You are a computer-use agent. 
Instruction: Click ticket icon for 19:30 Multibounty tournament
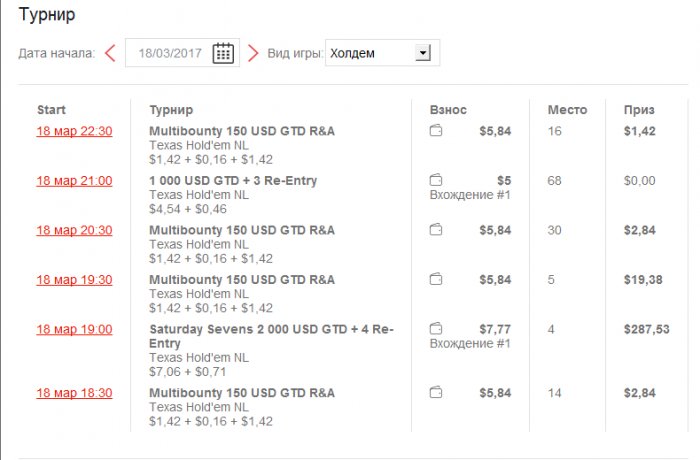click(x=436, y=280)
